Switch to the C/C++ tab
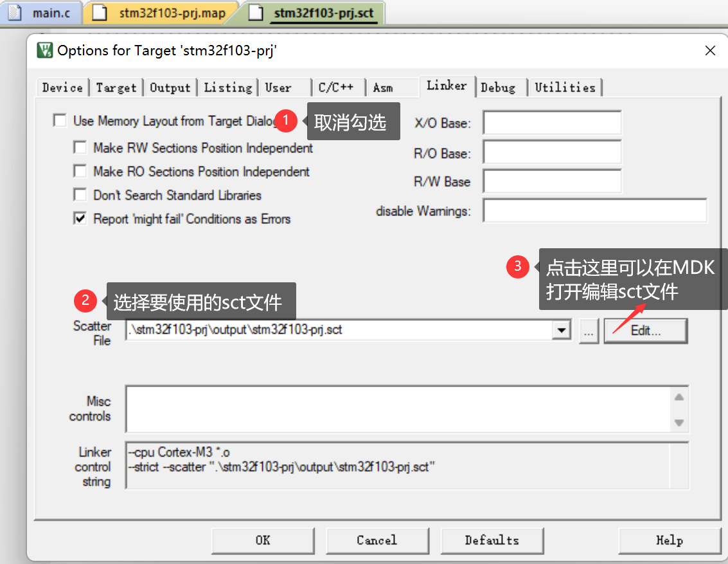This screenshot has width=728, height=564. click(x=336, y=87)
